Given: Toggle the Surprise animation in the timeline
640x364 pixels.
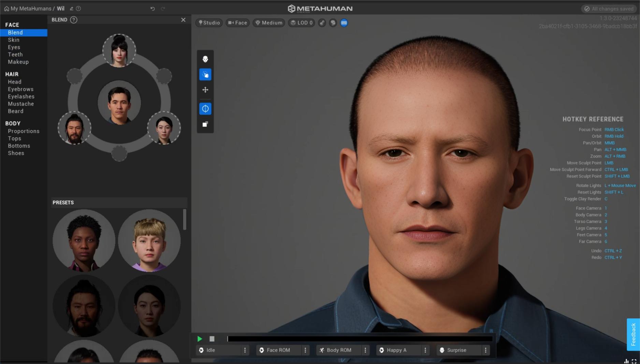Looking at the screenshot, I should (457, 350).
